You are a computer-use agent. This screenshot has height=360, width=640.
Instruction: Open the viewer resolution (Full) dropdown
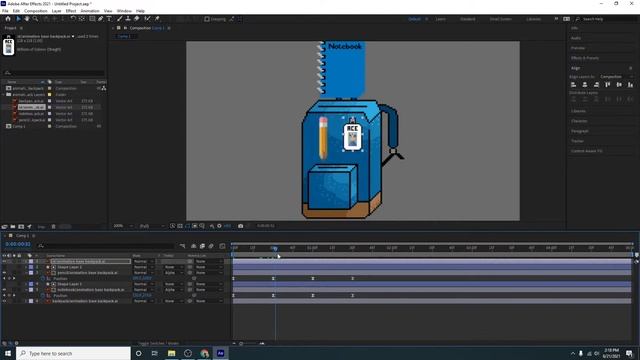pos(152,226)
